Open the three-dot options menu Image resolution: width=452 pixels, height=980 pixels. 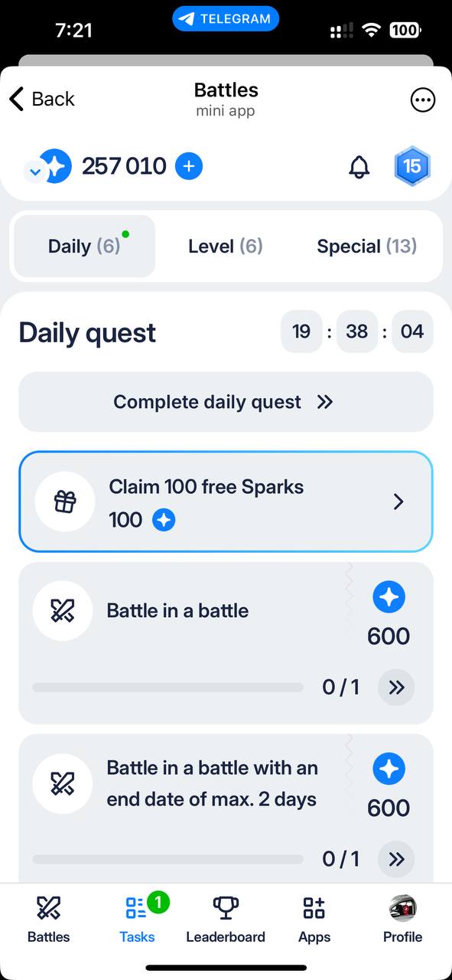coord(423,100)
